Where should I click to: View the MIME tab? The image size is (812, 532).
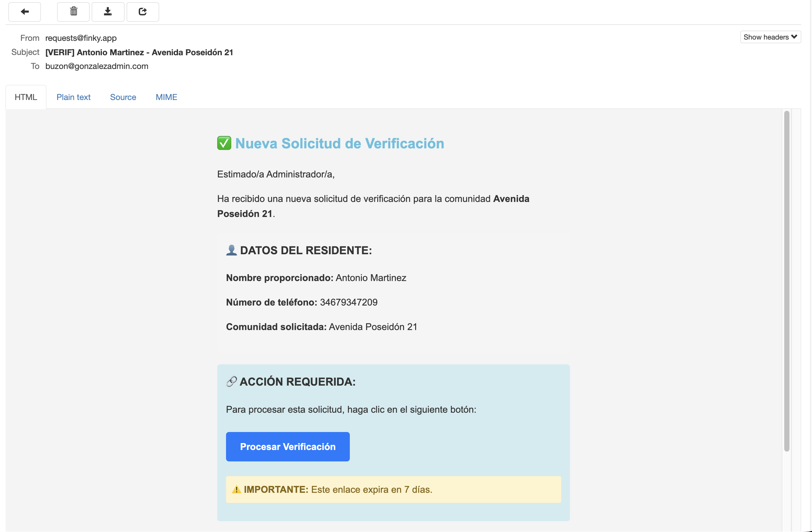pos(166,97)
